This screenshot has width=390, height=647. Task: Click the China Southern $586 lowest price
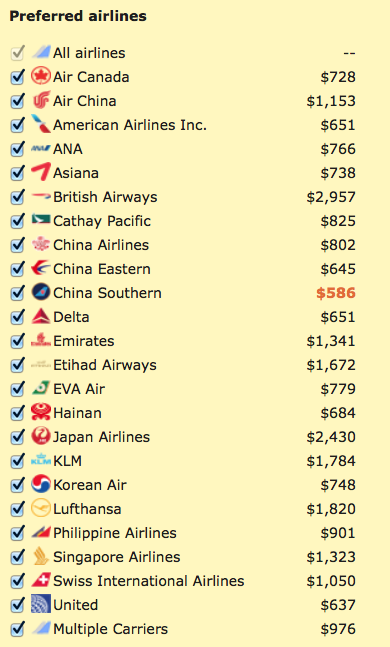tap(336, 293)
